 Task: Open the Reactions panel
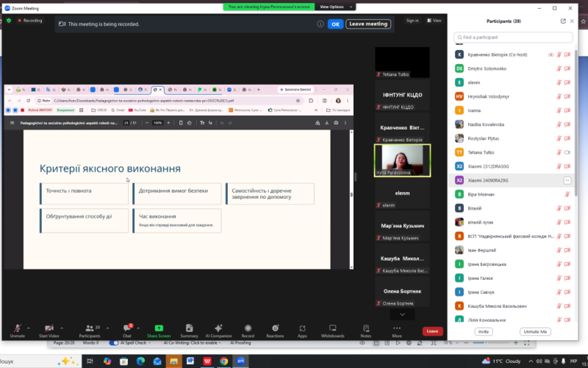point(275,331)
